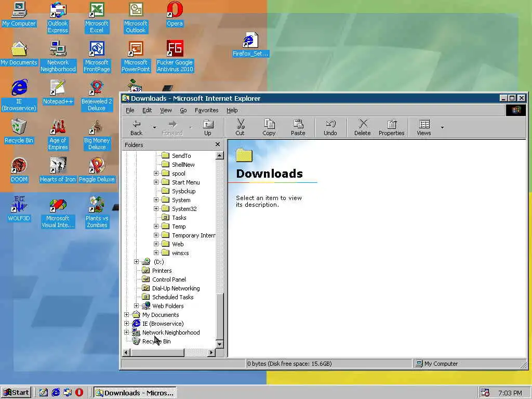532x399 pixels.
Task: Select Microsoft Excel desktop shortcut
Action: coord(97,18)
